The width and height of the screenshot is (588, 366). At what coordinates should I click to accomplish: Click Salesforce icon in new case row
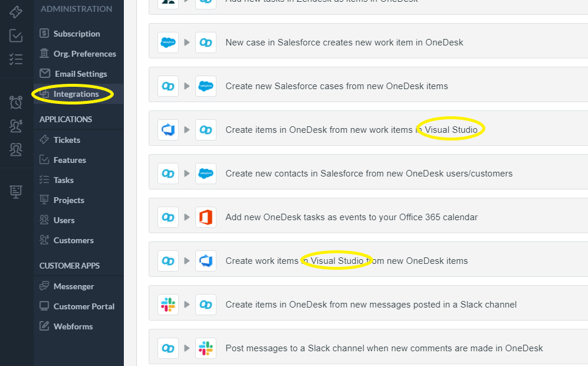click(168, 43)
